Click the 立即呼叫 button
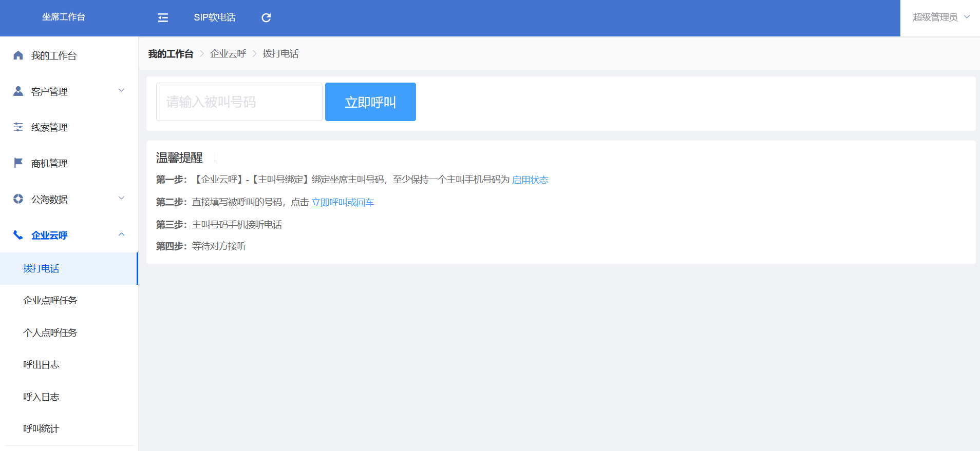Viewport: 980px width, 451px height. [x=370, y=102]
